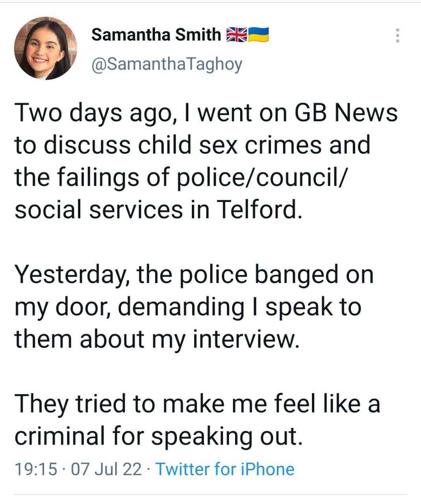
Task: Click the words "social services" in the tweet
Action: click(98, 209)
